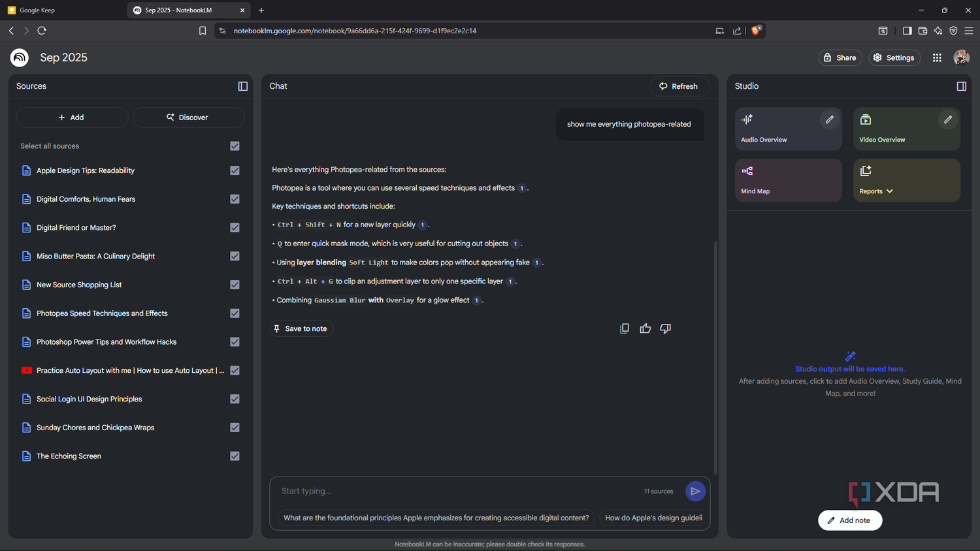
Task: Switch to the Google Keep browser tab
Action: pyautogui.click(x=63, y=10)
